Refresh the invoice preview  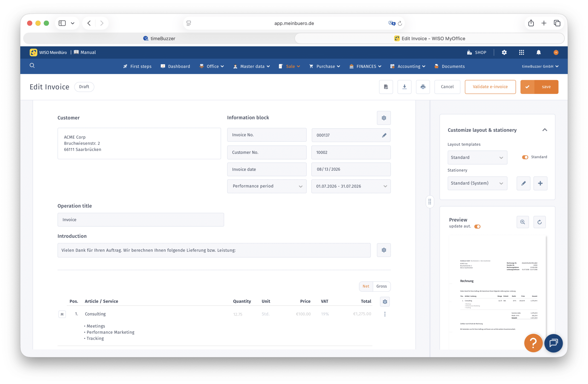click(539, 222)
